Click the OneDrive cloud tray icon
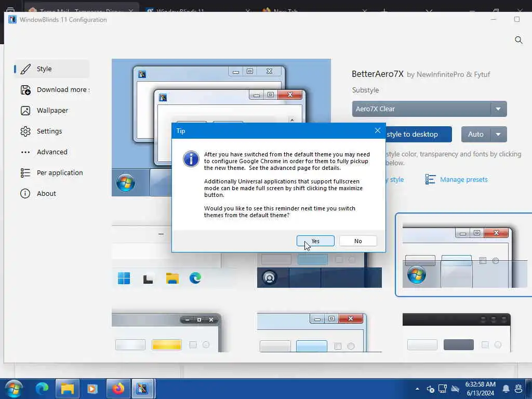The image size is (532, 399). (x=455, y=389)
